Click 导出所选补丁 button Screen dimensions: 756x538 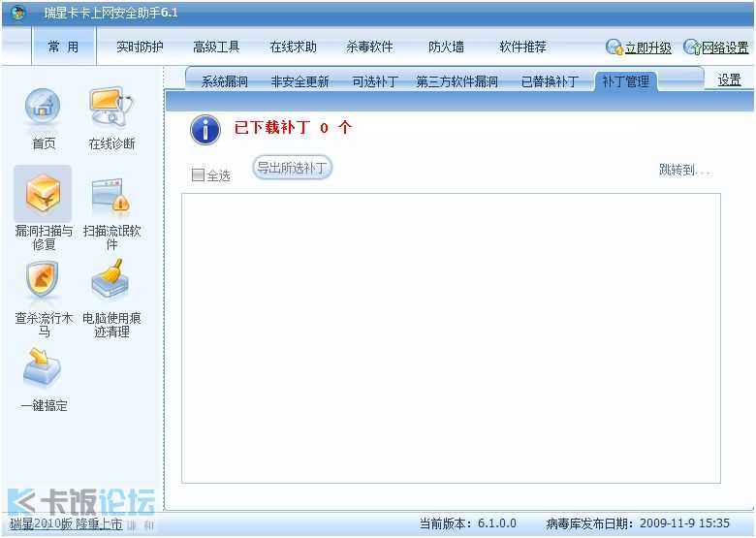tap(292, 168)
